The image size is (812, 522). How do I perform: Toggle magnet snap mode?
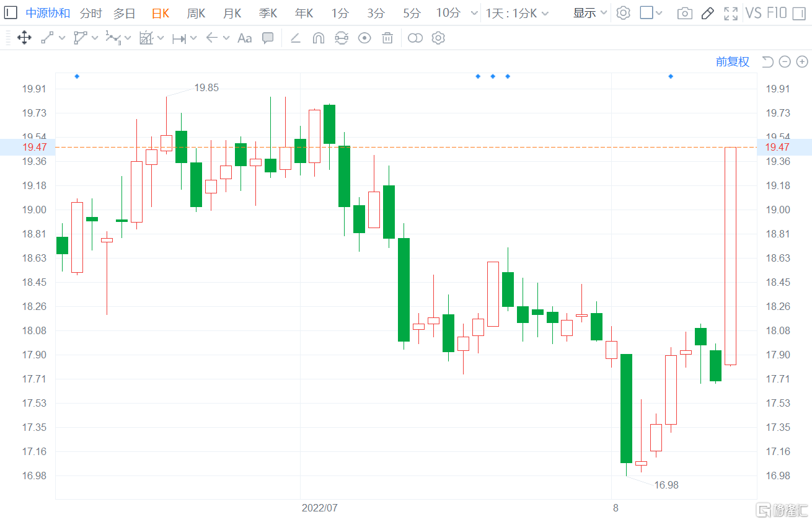click(x=318, y=38)
